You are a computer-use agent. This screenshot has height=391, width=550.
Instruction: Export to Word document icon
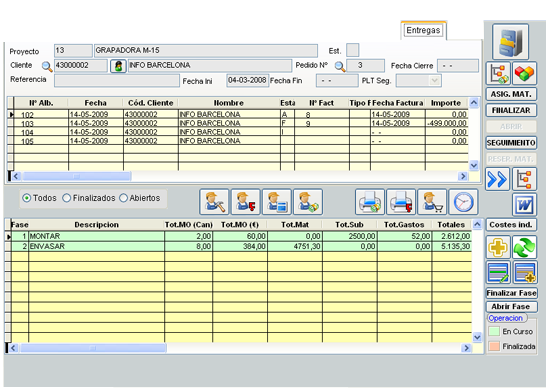pyautogui.click(x=524, y=204)
